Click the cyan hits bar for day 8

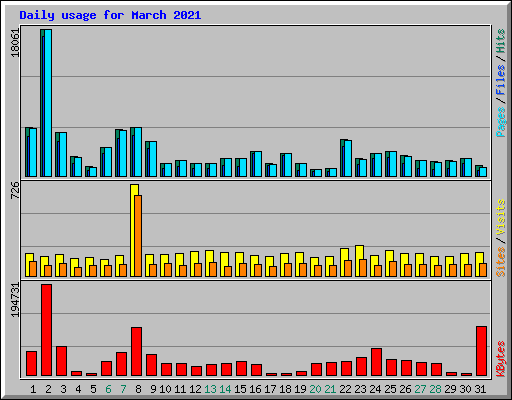click(x=138, y=152)
